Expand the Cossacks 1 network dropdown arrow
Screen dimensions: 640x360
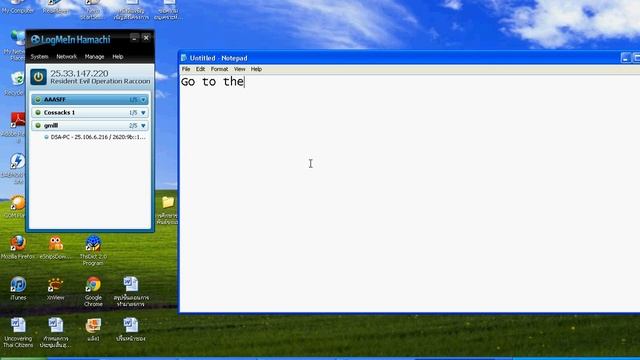(143, 113)
